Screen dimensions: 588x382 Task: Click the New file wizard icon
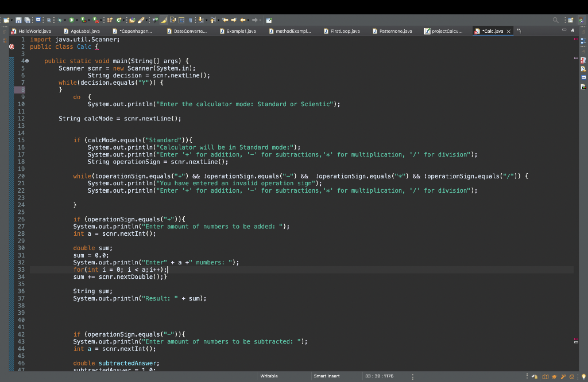point(6,20)
